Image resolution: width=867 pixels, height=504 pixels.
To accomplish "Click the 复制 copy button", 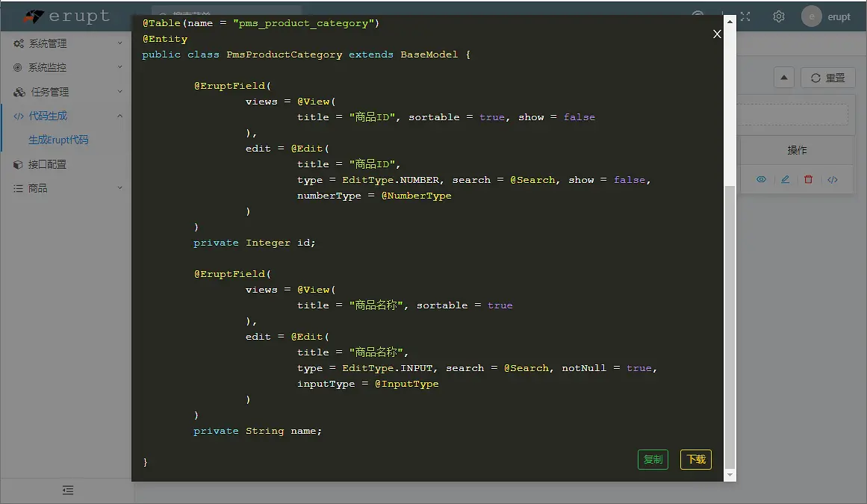I will [x=653, y=459].
